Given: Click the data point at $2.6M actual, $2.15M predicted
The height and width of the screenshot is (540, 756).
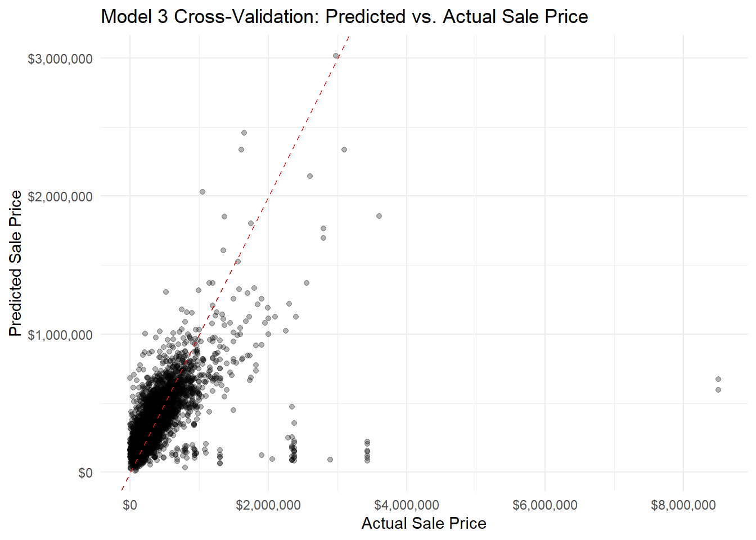Looking at the screenshot, I should pyautogui.click(x=310, y=176).
